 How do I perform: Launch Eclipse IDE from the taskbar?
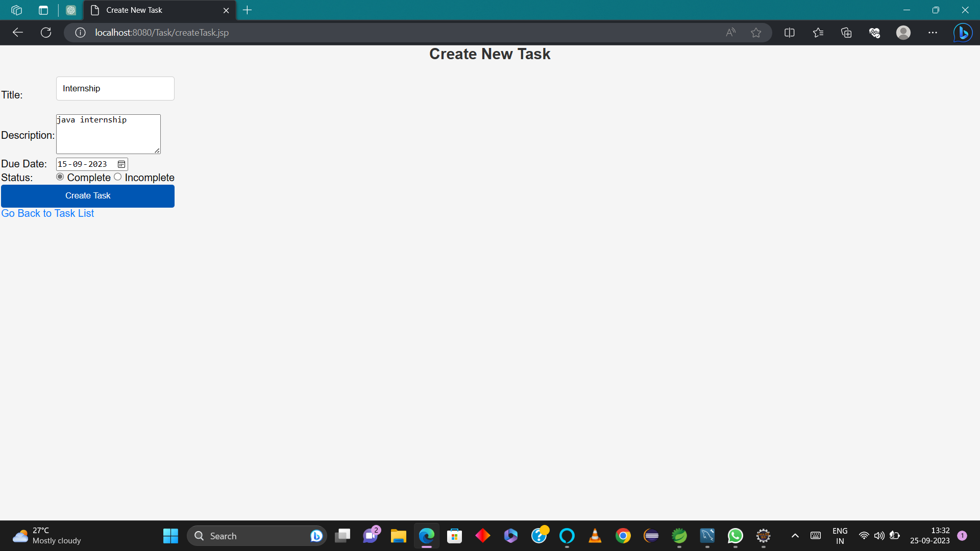651,536
